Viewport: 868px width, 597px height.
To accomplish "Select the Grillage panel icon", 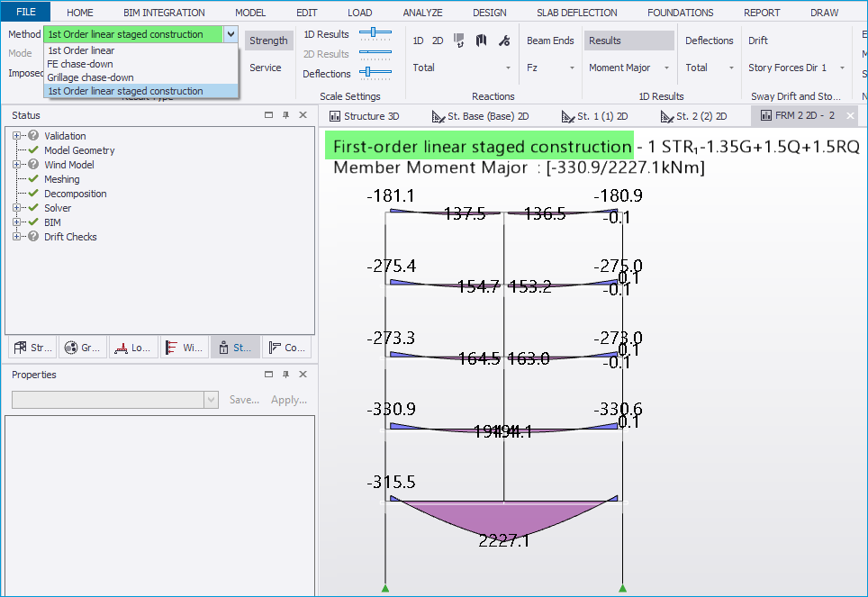I will [x=83, y=347].
